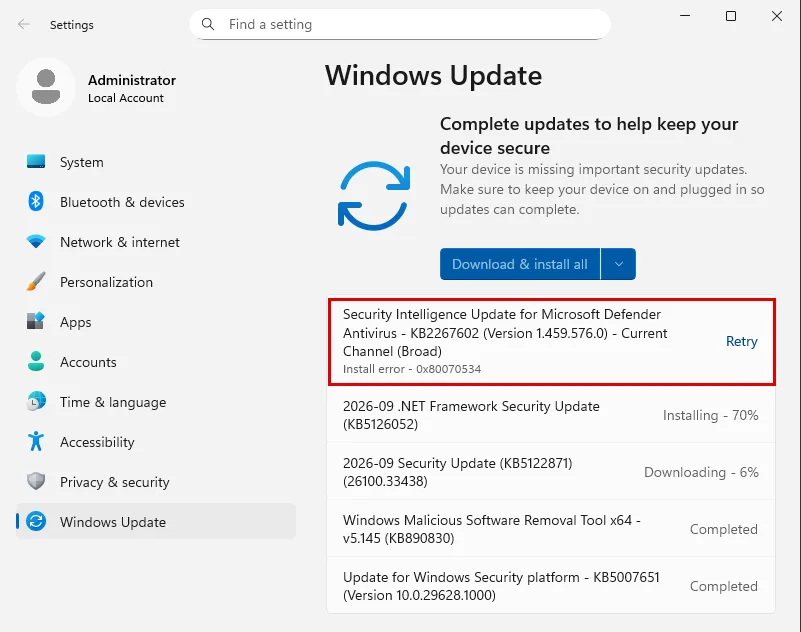Select Personalization in the sidebar
Image resolution: width=801 pixels, height=632 pixels.
(x=156, y=282)
